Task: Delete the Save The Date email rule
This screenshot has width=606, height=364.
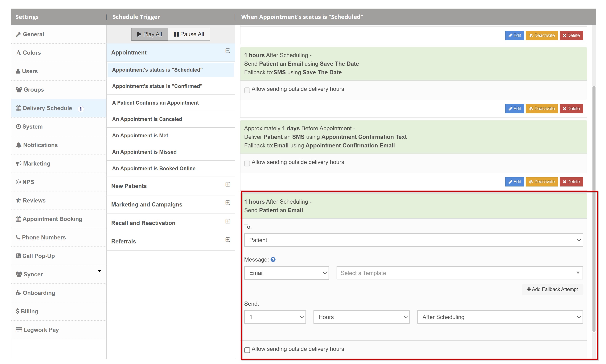Action: 571,109
